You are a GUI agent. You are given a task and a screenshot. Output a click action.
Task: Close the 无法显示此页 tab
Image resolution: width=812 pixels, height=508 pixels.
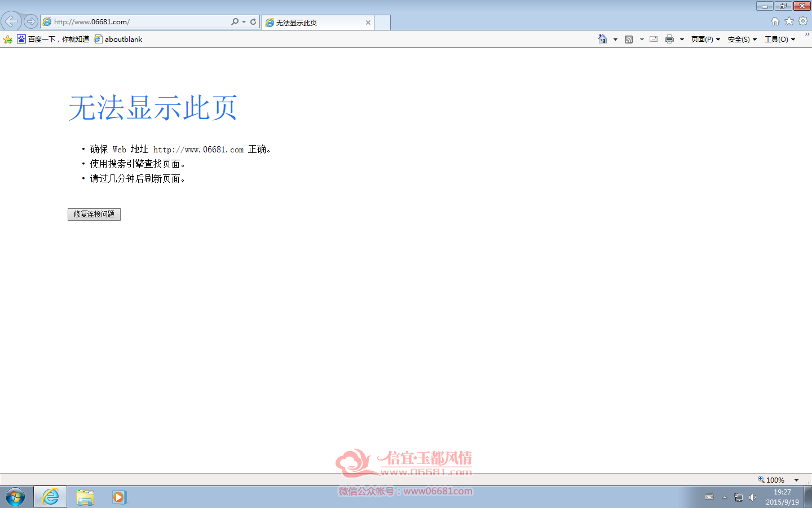tap(368, 23)
